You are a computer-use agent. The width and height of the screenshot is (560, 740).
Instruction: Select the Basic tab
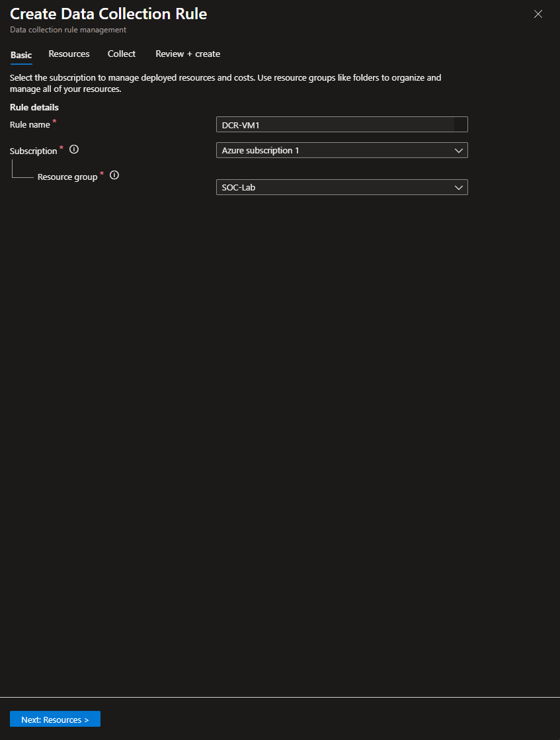pyautogui.click(x=21, y=54)
